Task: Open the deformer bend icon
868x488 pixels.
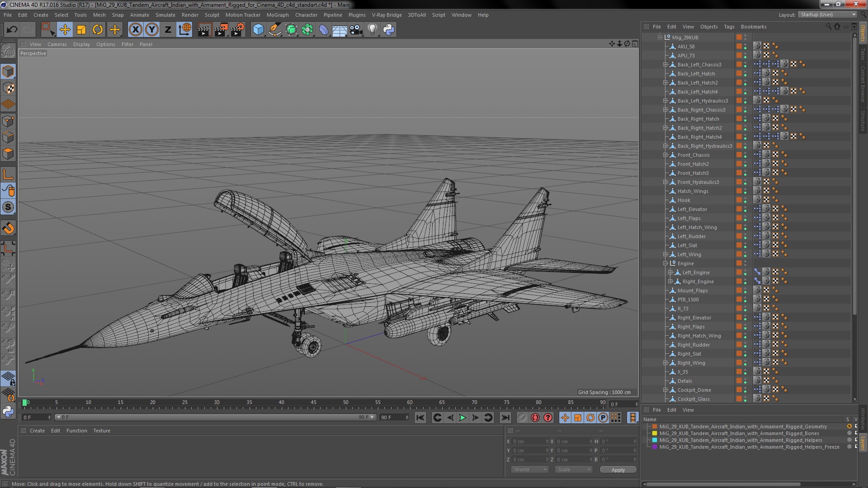Action: click(324, 30)
